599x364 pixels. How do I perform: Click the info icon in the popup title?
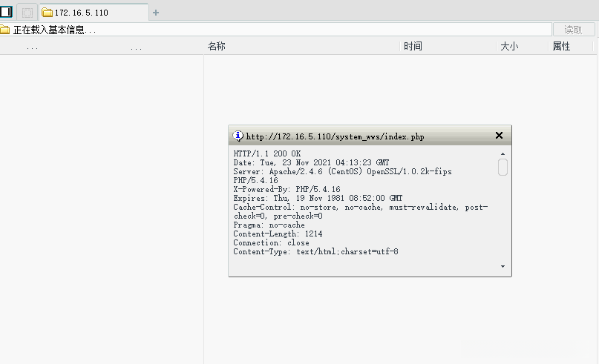click(x=238, y=136)
